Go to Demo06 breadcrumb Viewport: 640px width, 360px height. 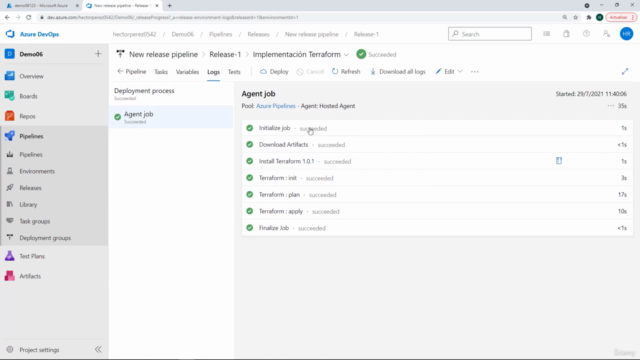click(x=182, y=34)
